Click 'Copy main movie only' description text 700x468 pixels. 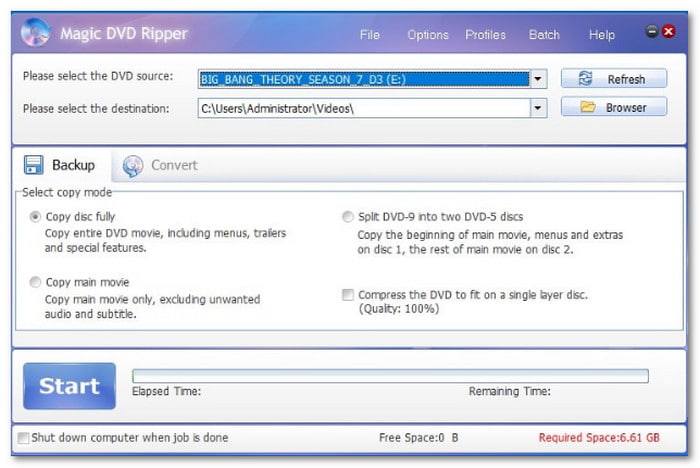[x=152, y=306]
